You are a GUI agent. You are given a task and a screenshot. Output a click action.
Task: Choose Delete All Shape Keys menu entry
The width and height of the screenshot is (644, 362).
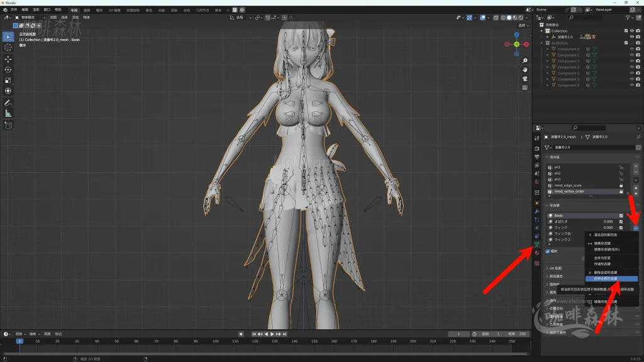[x=611, y=273]
